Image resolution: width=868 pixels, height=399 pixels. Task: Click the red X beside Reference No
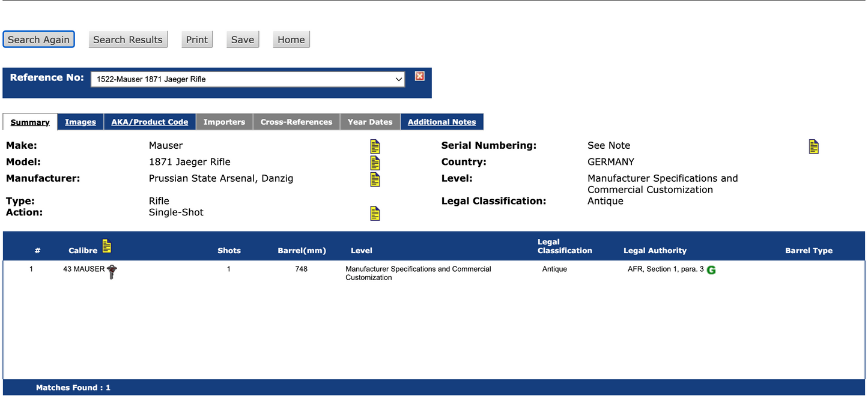click(420, 76)
